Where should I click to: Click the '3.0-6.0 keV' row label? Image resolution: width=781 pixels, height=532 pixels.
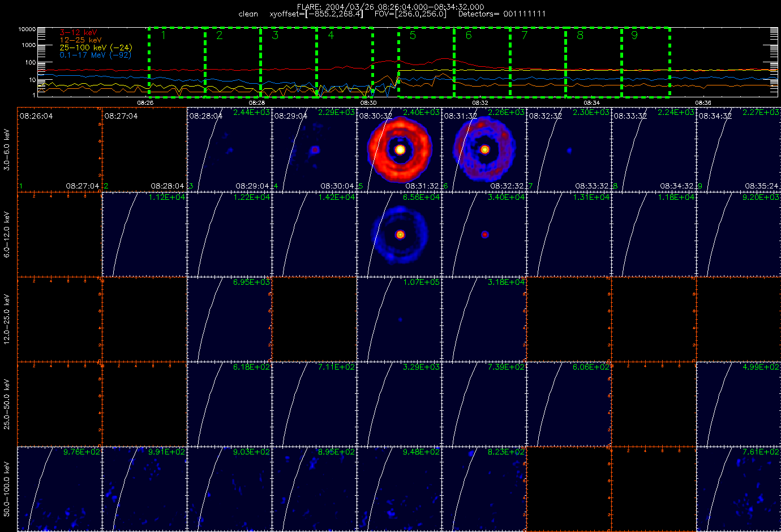[x=7, y=149]
